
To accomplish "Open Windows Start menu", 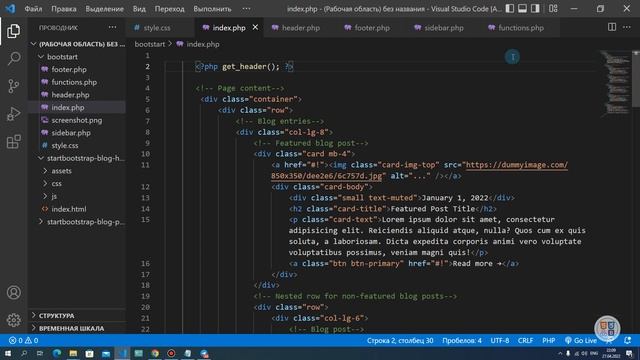I will 8,353.
